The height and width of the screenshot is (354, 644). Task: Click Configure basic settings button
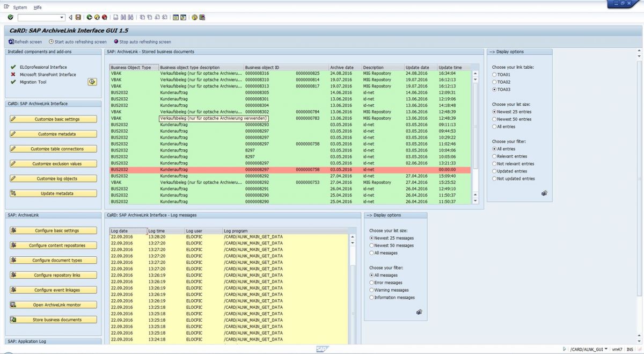pos(53,230)
